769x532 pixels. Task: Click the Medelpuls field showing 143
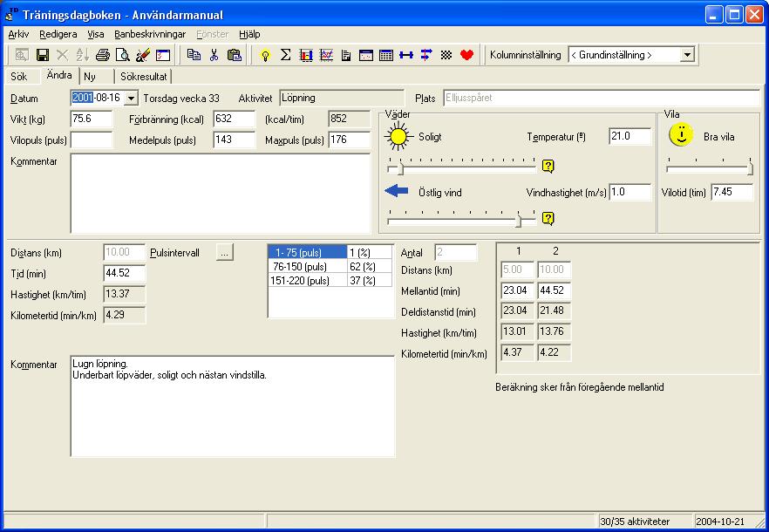coord(235,140)
